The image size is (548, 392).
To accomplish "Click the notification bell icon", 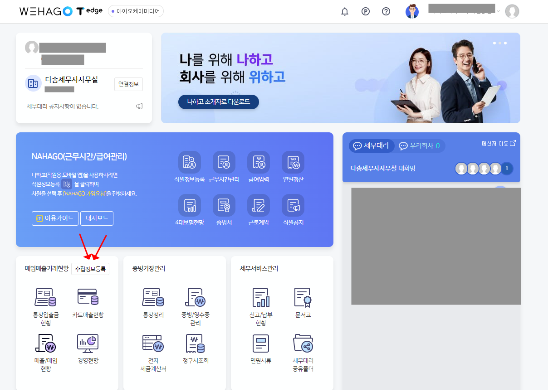I will [344, 11].
